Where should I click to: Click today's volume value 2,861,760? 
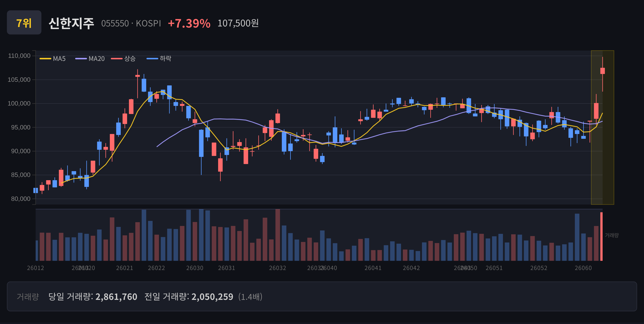click(116, 297)
